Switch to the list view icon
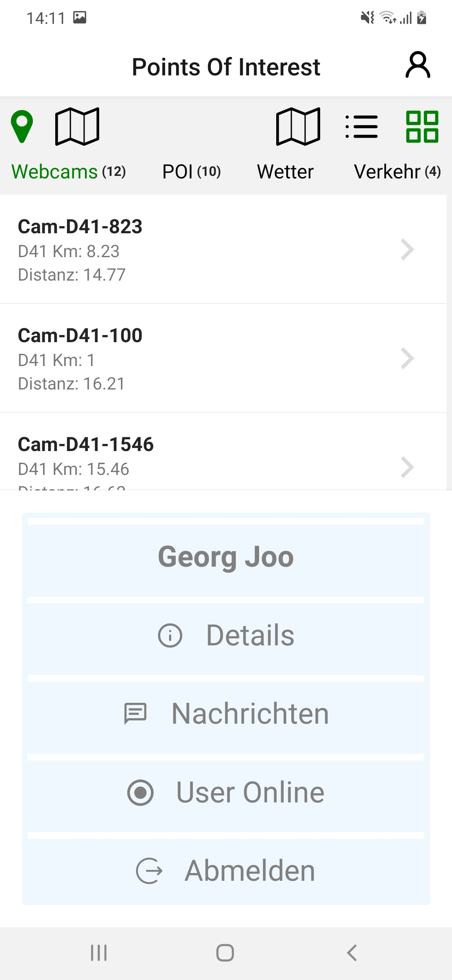The width and height of the screenshot is (452, 980). click(x=362, y=126)
